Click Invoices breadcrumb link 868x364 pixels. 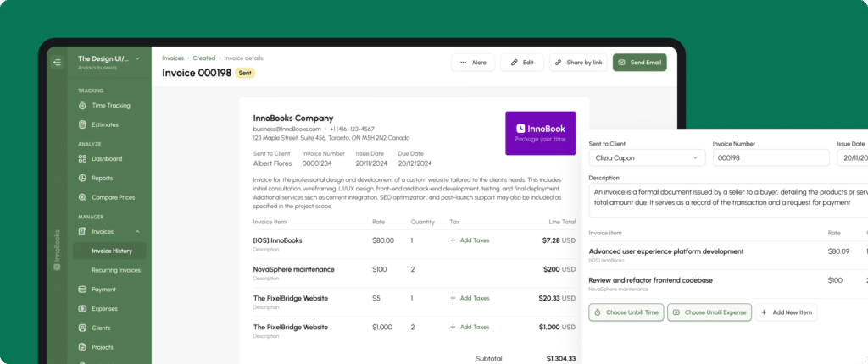pyautogui.click(x=173, y=58)
